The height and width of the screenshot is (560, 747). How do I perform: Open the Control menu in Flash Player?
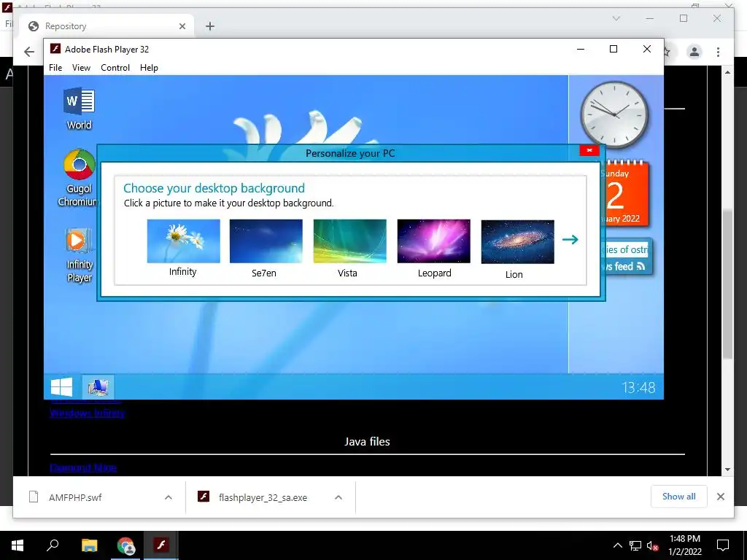pyautogui.click(x=115, y=68)
